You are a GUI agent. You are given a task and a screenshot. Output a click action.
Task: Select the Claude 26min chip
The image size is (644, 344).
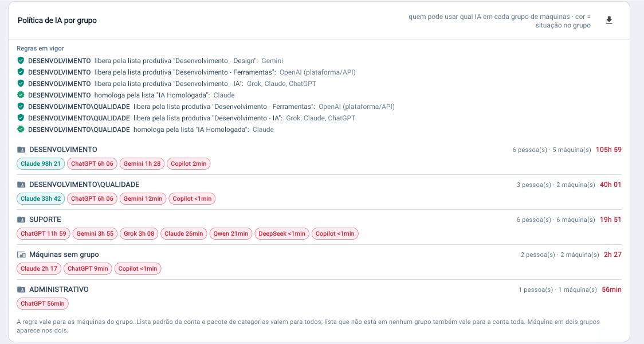pos(183,233)
